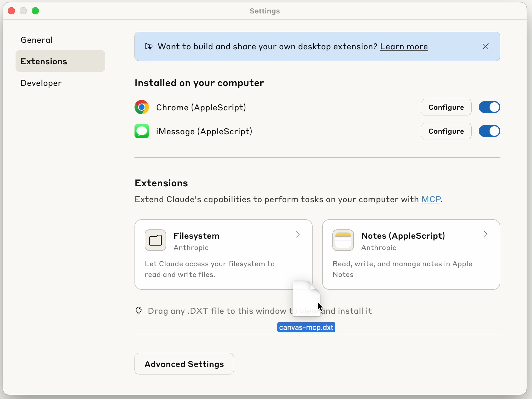Click the Filesystem extension title
The width and height of the screenshot is (532, 399).
pos(196,236)
